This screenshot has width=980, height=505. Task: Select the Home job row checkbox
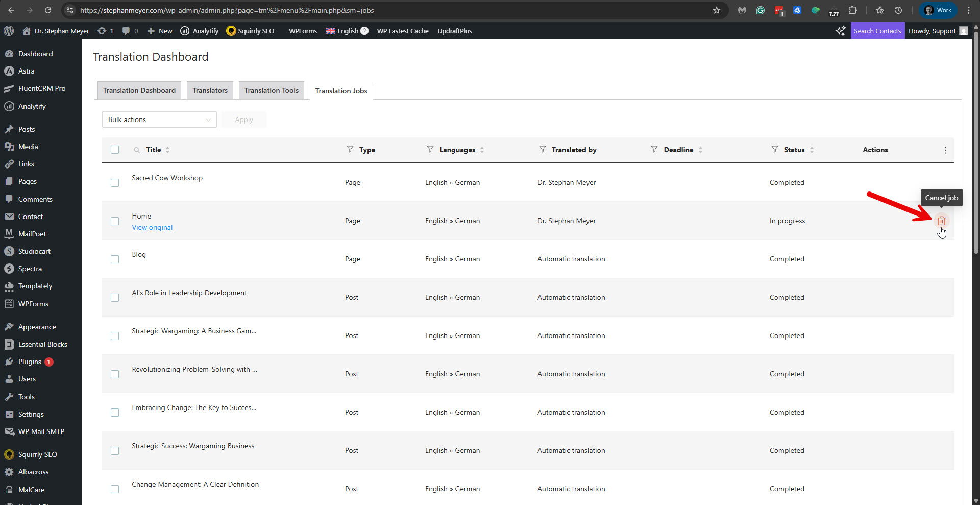point(115,221)
